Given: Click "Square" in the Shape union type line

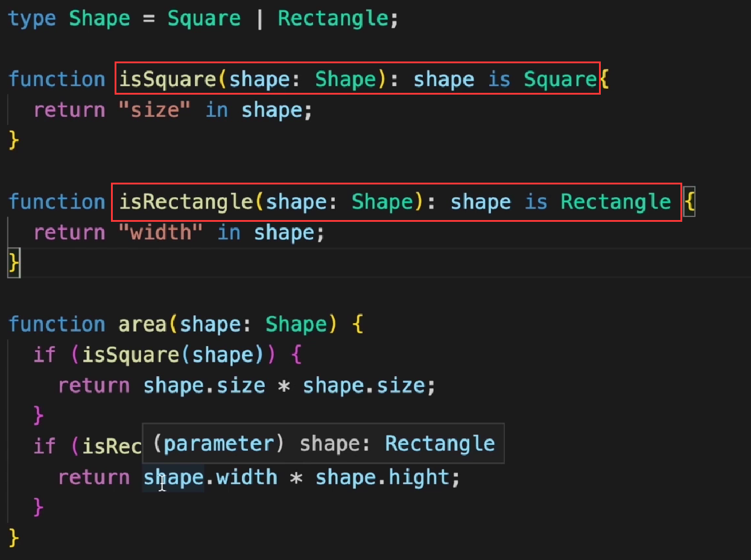Looking at the screenshot, I should pos(204,19).
